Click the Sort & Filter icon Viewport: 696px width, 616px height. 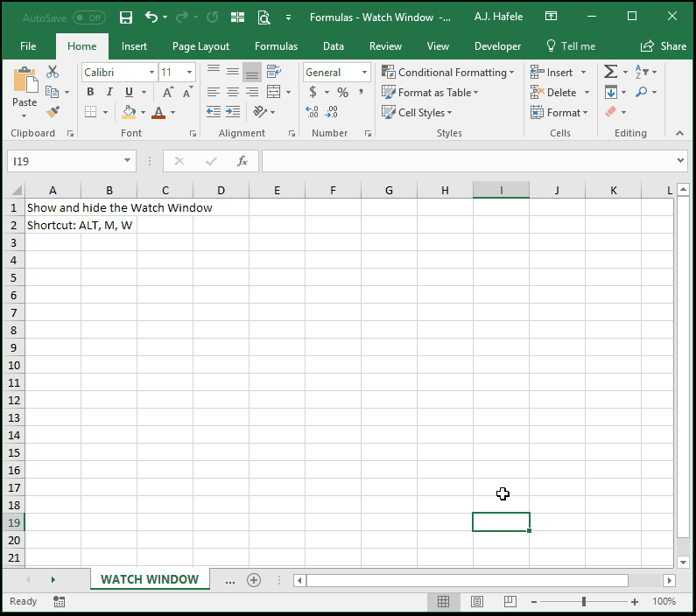point(642,72)
